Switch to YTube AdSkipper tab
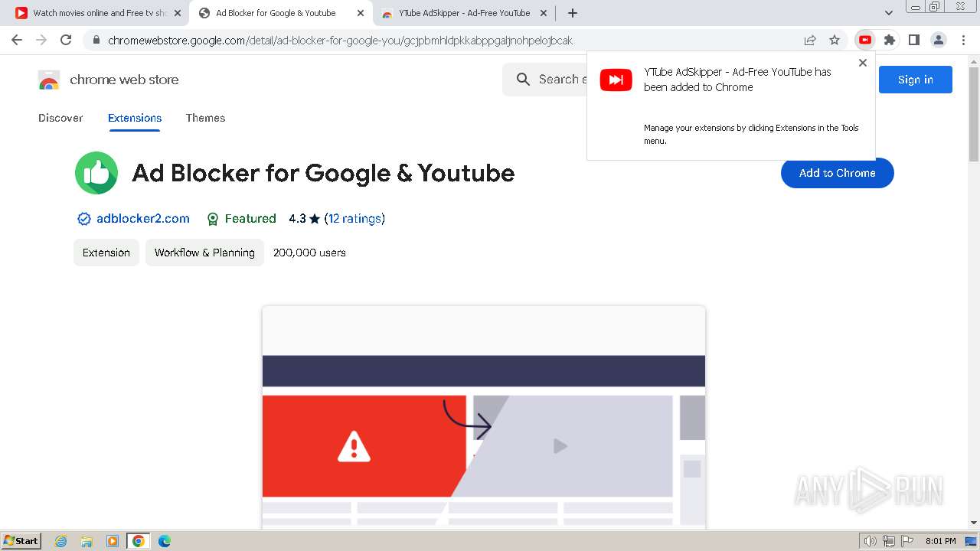Screen dimensions: 980x551 pyautogui.click(x=463, y=13)
